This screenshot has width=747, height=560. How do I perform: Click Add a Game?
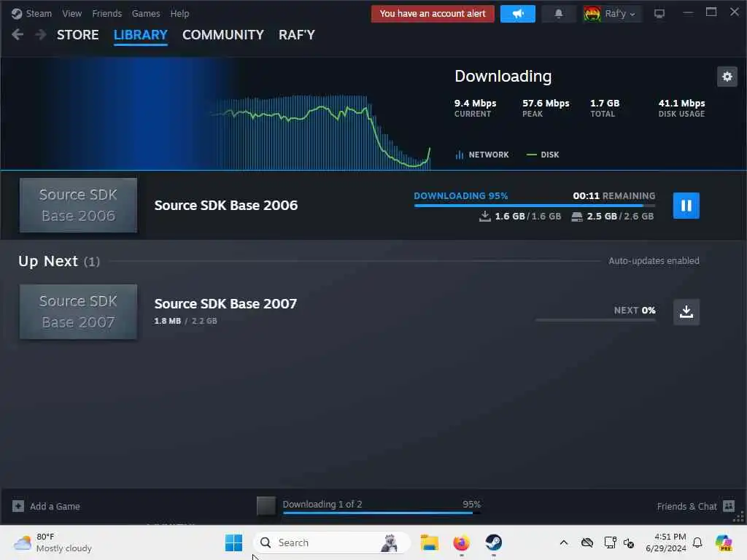[55, 506]
